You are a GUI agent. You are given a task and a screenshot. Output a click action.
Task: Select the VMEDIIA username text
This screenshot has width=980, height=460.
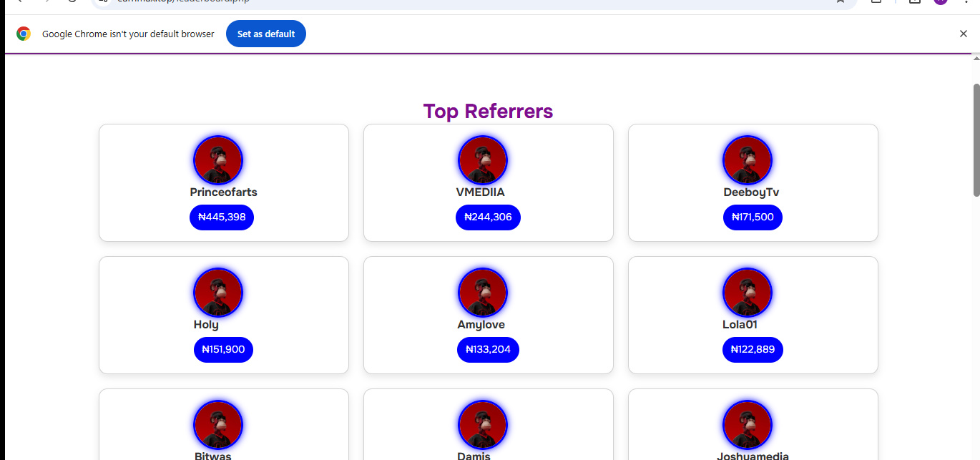(x=480, y=192)
